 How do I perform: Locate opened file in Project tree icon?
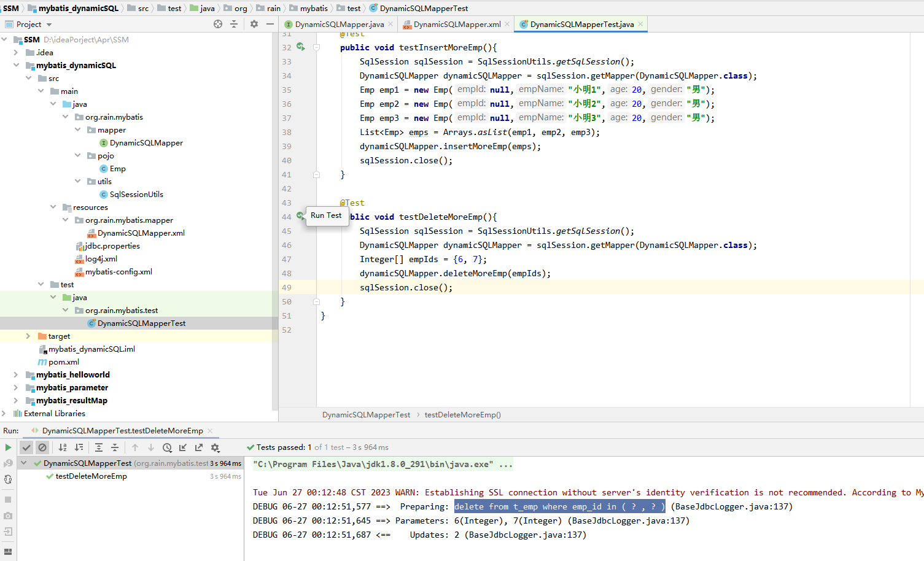(218, 24)
